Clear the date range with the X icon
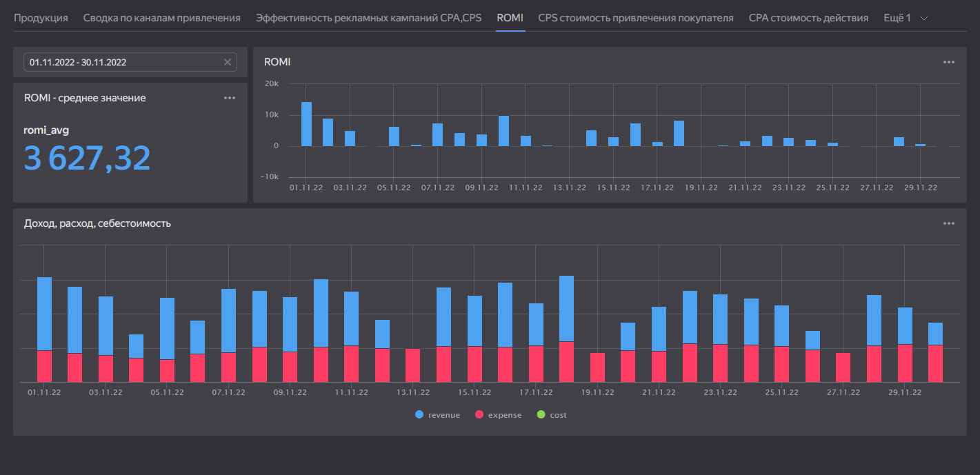Image resolution: width=980 pixels, height=475 pixels. [228, 62]
